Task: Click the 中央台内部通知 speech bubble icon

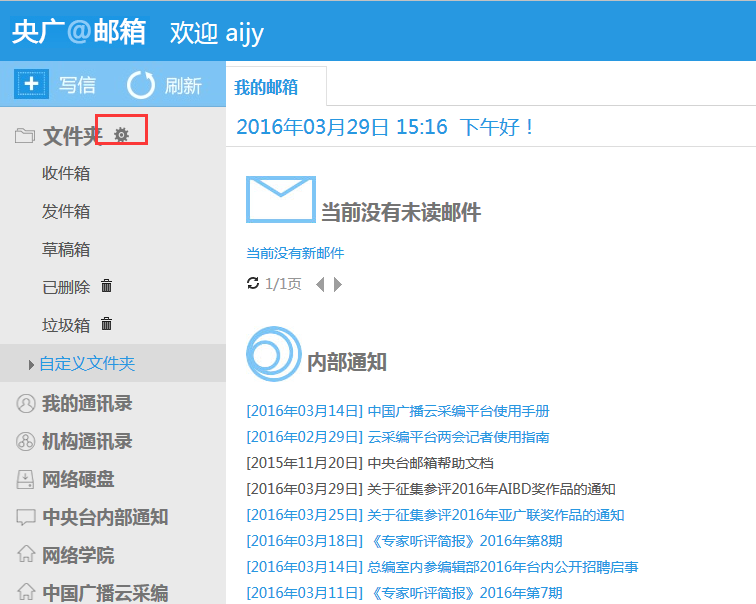Action: click(26, 517)
